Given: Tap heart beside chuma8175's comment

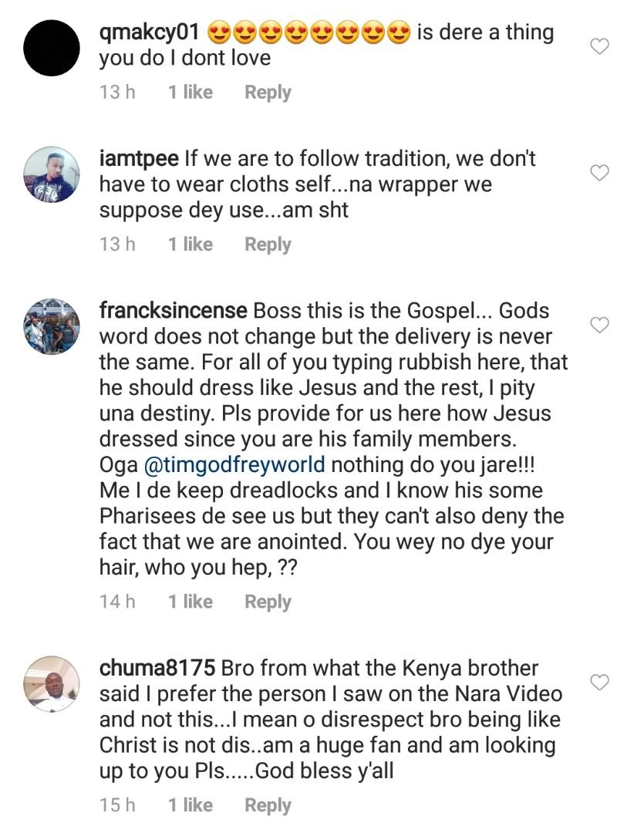Looking at the screenshot, I should pos(599,682).
